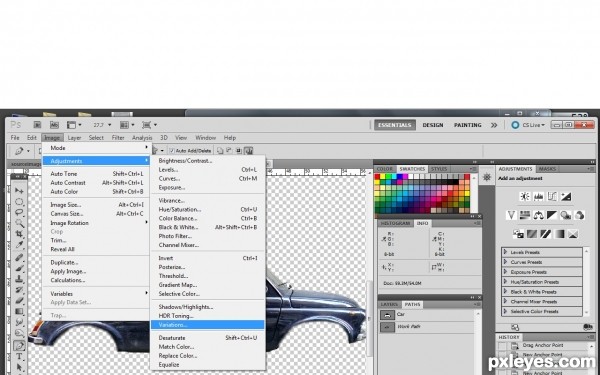The image size is (600, 375).
Task: Select the Horizontal Type tool
Action: 19,356
